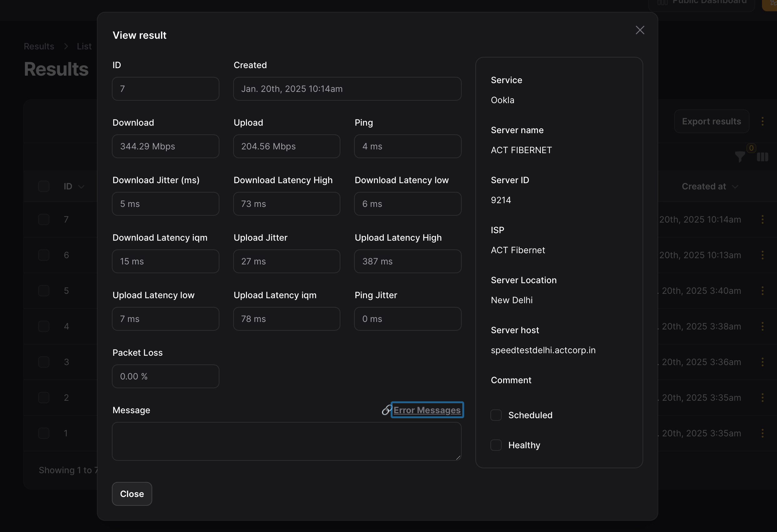Close the View result dialog with X icon
This screenshot has height=532, width=777.
tap(639, 30)
